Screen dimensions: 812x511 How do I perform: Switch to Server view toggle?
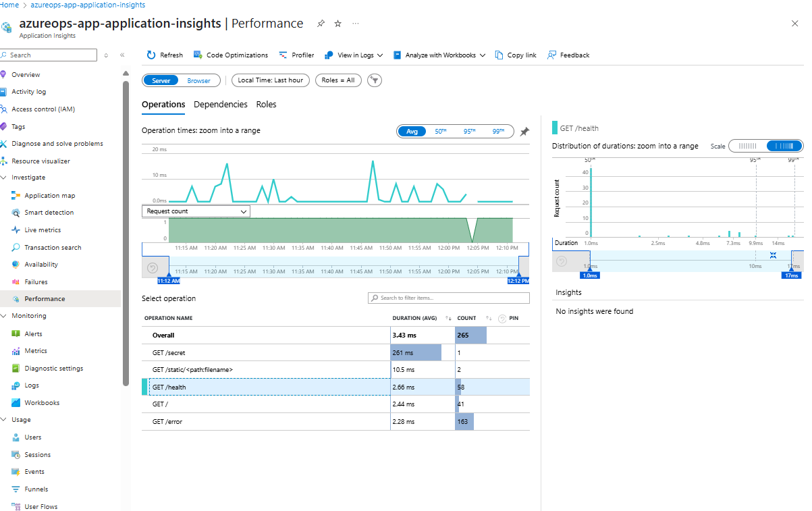pyautogui.click(x=161, y=80)
